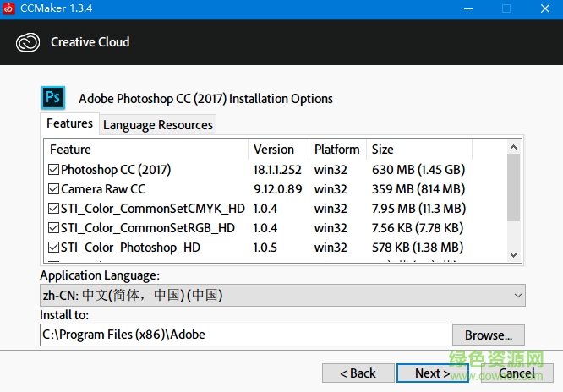Image resolution: width=563 pixels, height=392 pixels.
Task: Select the Features tab
Action: tap(69, 123)
